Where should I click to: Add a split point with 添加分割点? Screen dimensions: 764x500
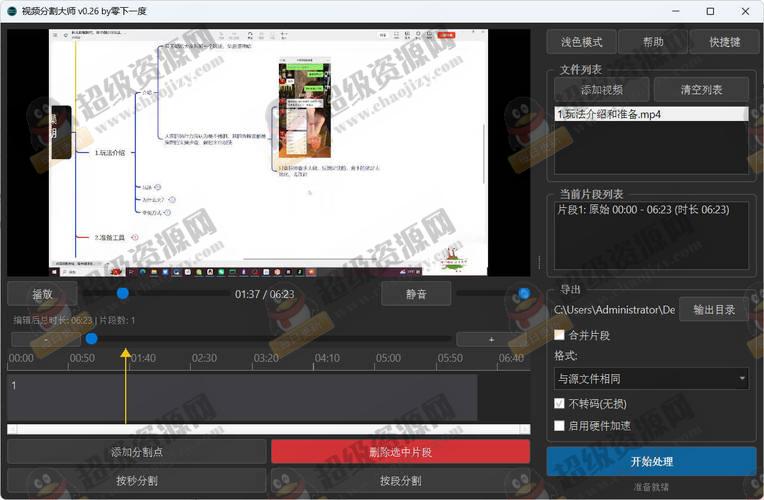[137, 452]
